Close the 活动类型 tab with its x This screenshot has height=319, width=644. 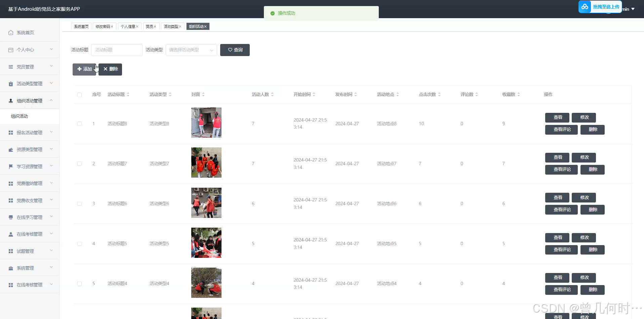[180, 27]
